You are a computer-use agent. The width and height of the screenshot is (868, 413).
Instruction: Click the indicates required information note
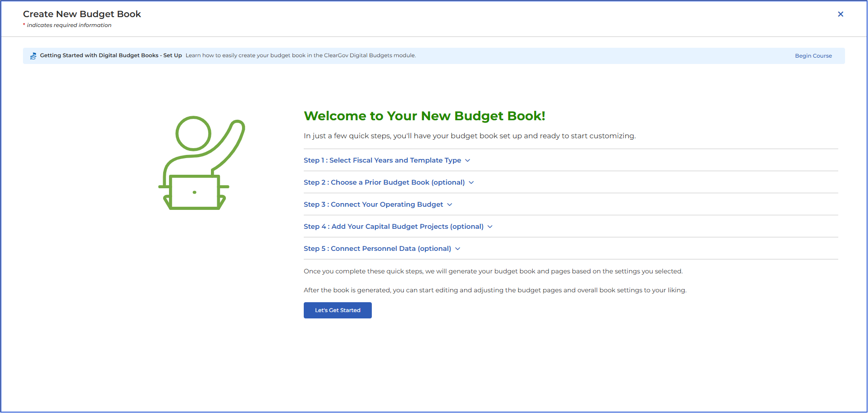click(67, 25)
